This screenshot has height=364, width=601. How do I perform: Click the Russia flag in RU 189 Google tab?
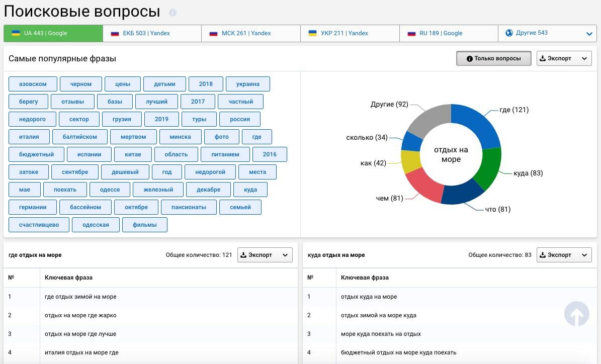pos(411,33)
